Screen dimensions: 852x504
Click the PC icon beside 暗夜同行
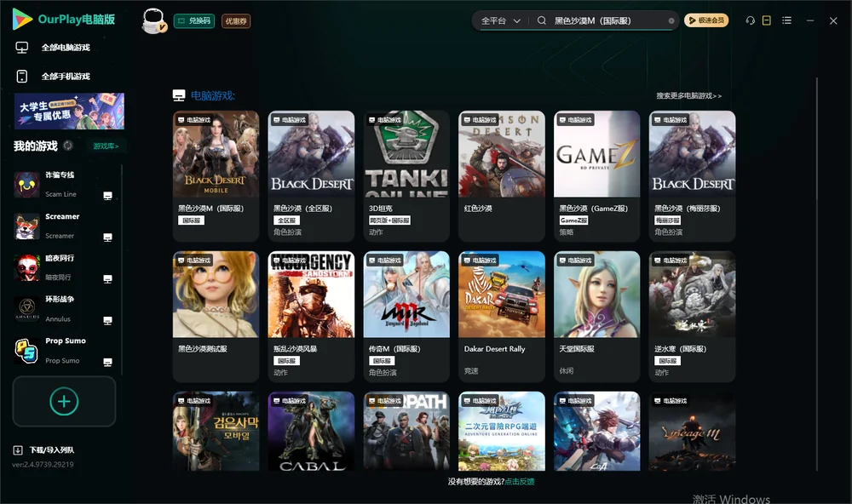click(107, 279)
